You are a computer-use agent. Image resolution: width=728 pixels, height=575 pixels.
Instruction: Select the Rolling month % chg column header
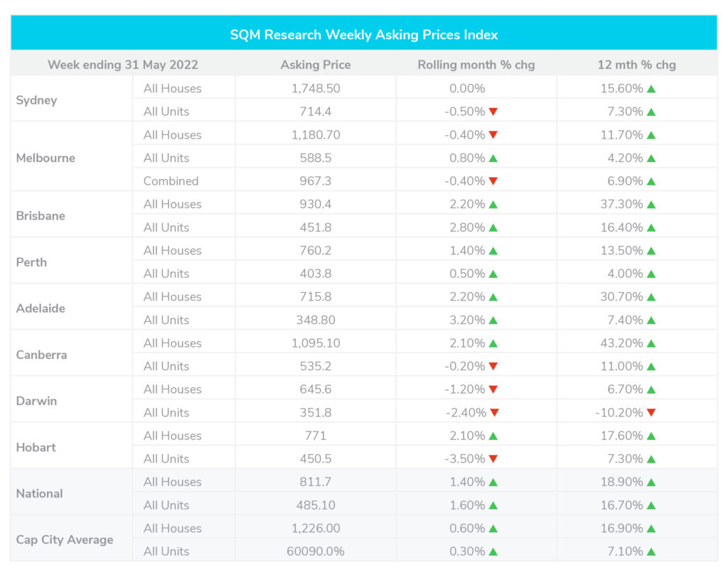pos(476,65)
